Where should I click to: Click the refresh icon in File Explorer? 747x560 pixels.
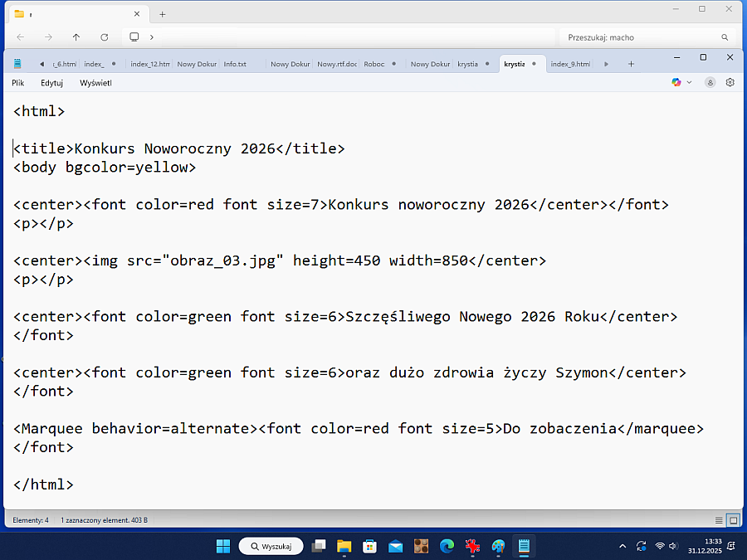104,37
